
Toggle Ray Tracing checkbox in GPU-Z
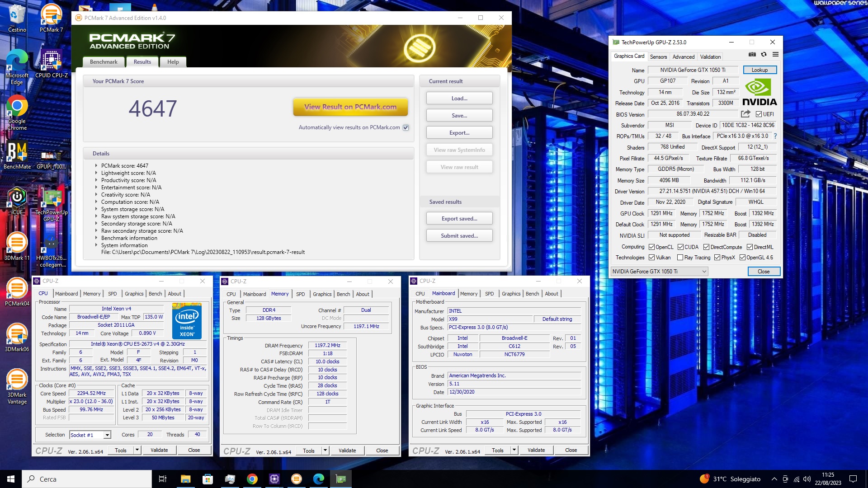680,258
